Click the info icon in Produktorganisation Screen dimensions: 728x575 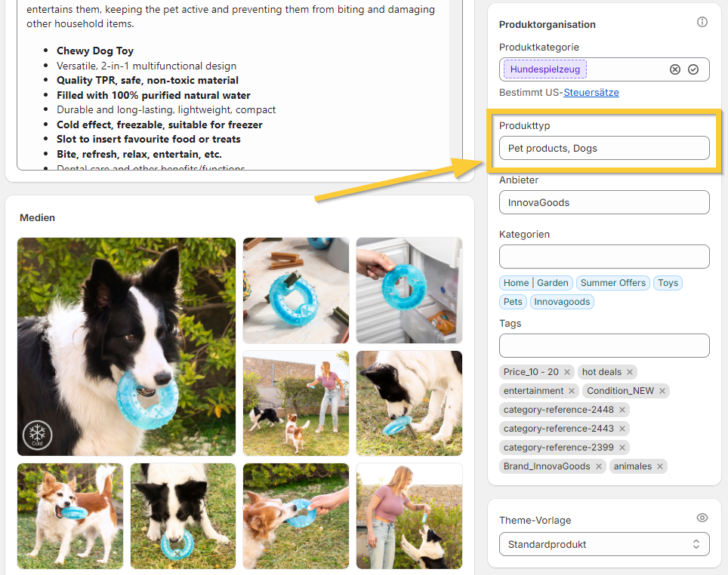702,23
